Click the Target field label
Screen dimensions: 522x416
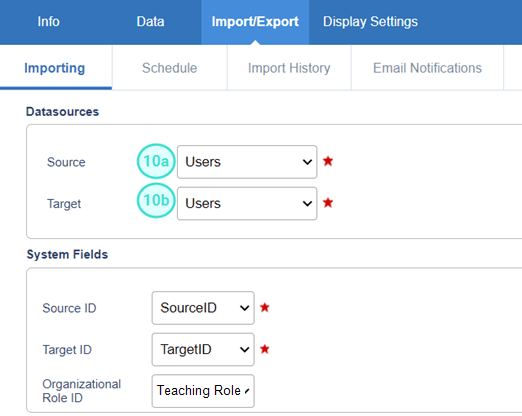[x=64, y=204]
